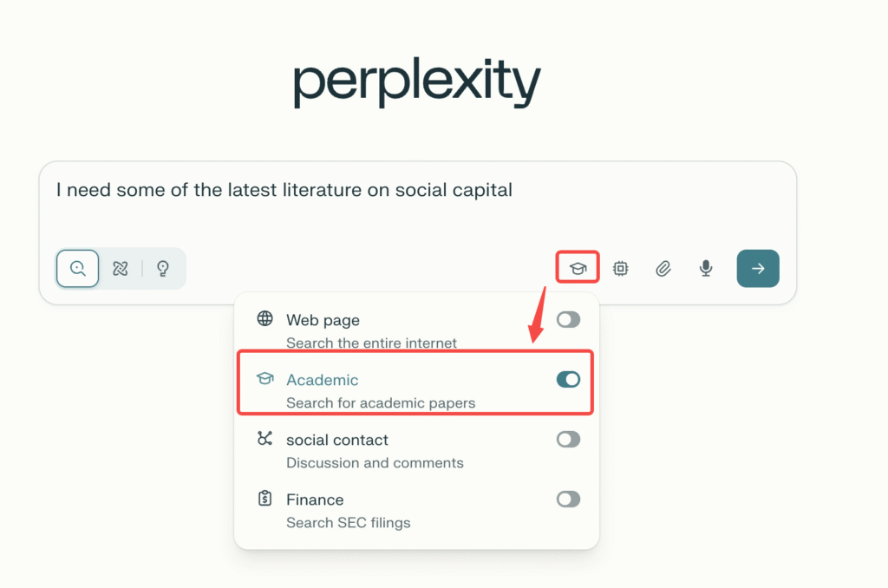
Task: Disable the Academic toggle switch
Action: coord(568,379)
